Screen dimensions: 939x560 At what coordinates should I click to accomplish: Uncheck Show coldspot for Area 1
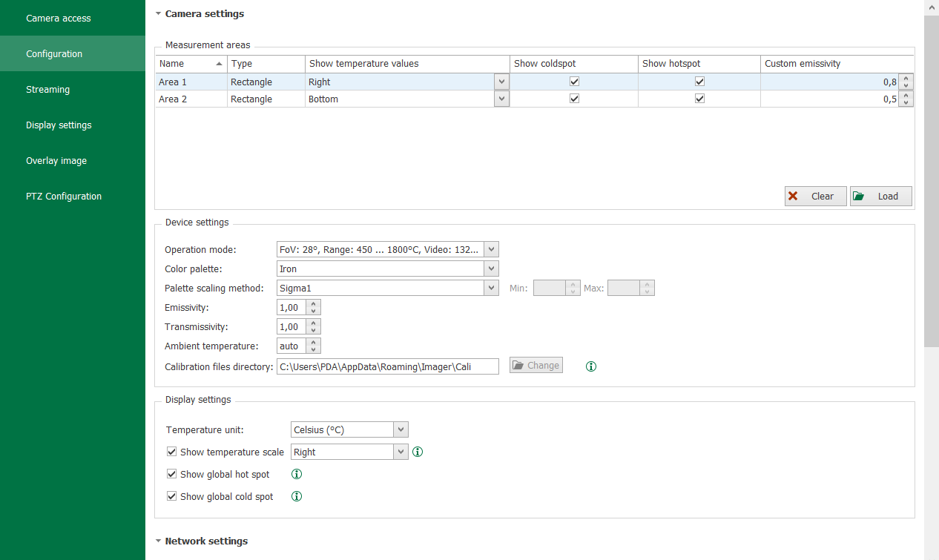pos(574,82)
